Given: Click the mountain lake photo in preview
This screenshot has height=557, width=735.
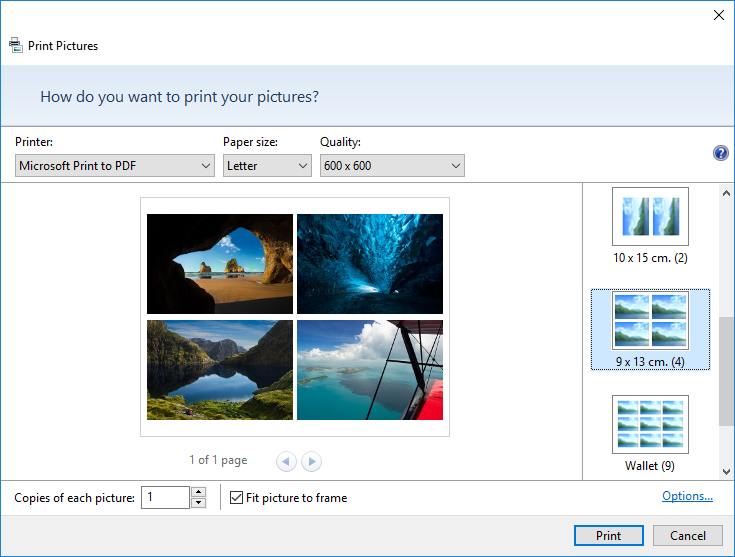Looking at the screenshot, I should coord(220,370).
